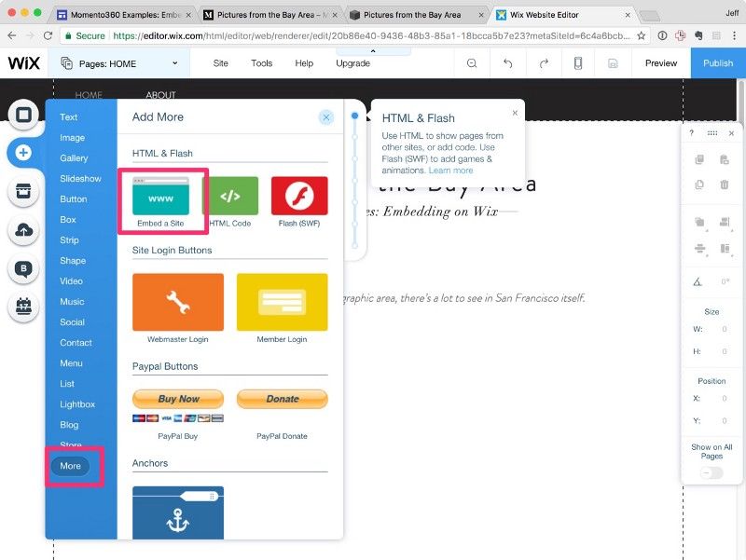Select Menu in the Add panel
The width and height of the screenshot is (746, 560).
pyautogui.click(x=72, y=363)
